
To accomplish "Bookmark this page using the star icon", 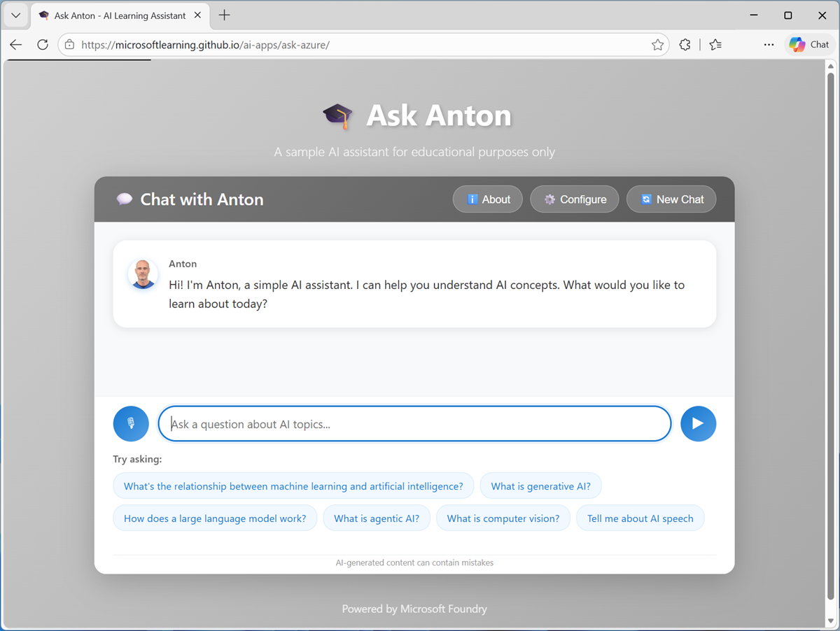I will pyautogui.click(x=657, y=44).
